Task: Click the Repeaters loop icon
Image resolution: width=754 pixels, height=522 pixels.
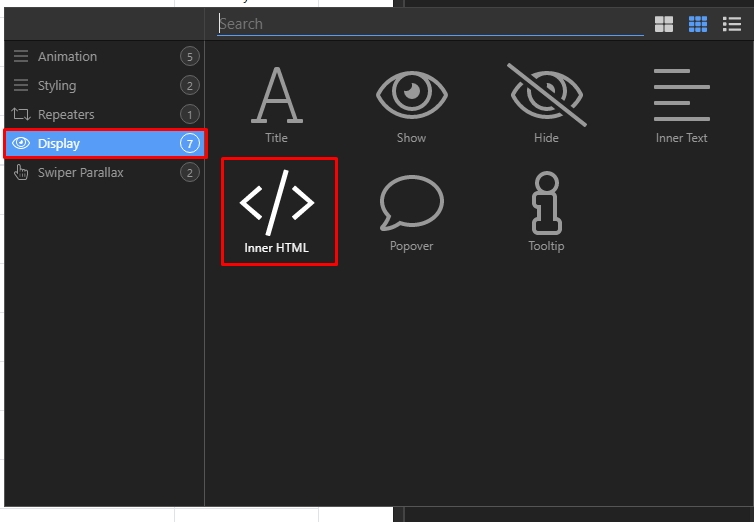Action: pyautogui.click(x=21, y=114)
